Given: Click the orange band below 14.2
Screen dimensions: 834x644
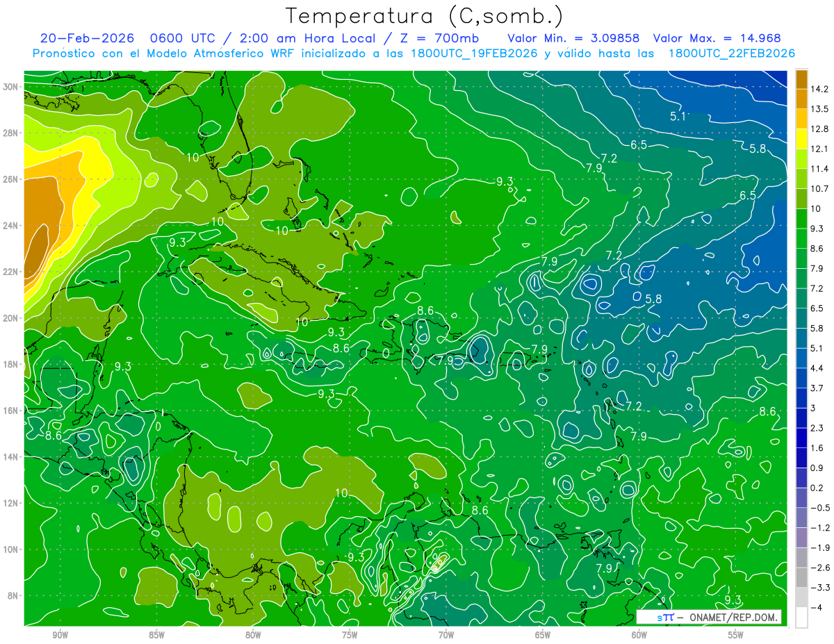Looking at the screenshot, I should coord(801,99).
